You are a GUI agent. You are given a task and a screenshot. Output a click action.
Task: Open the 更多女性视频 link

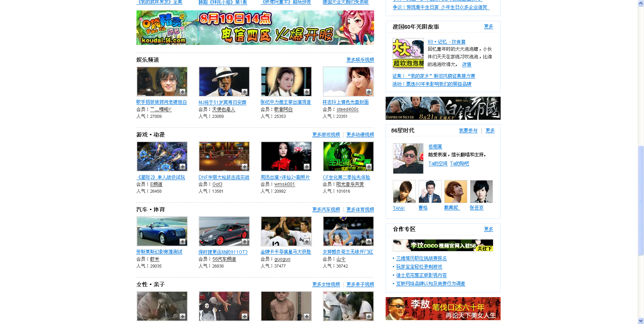click(326, 284)
